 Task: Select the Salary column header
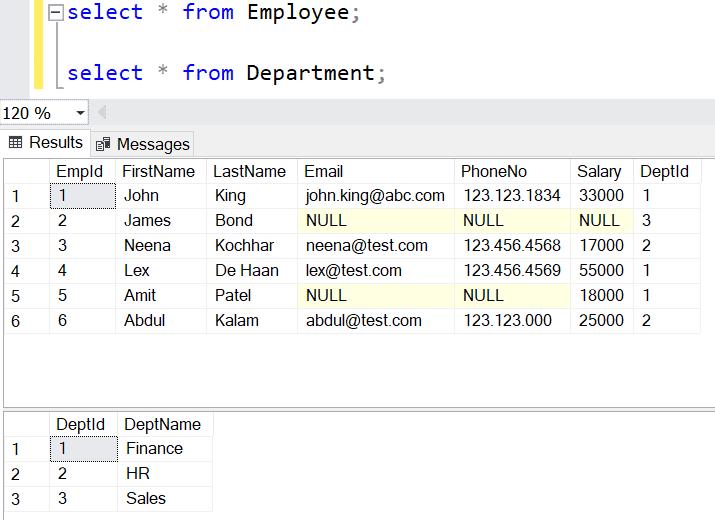point(598,171)
